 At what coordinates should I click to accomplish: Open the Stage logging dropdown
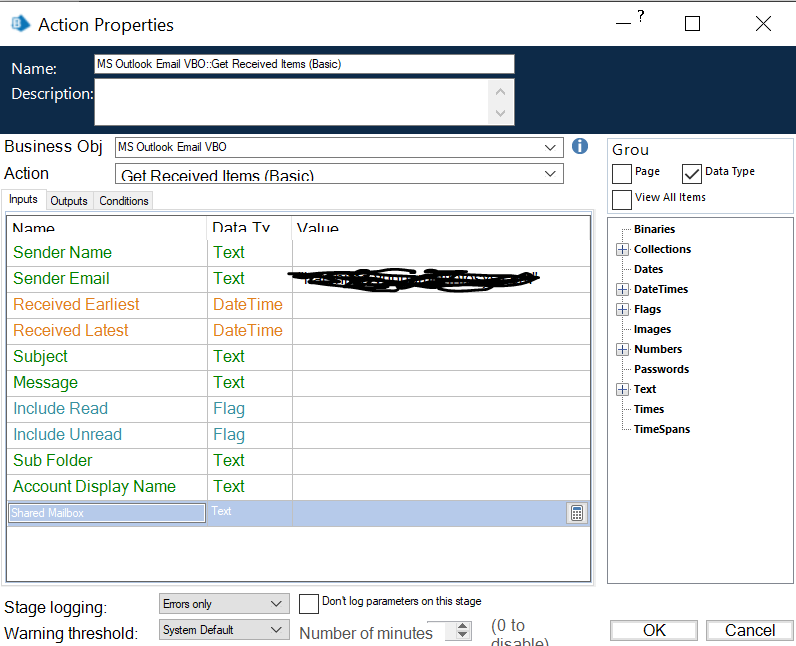point(224,604)
